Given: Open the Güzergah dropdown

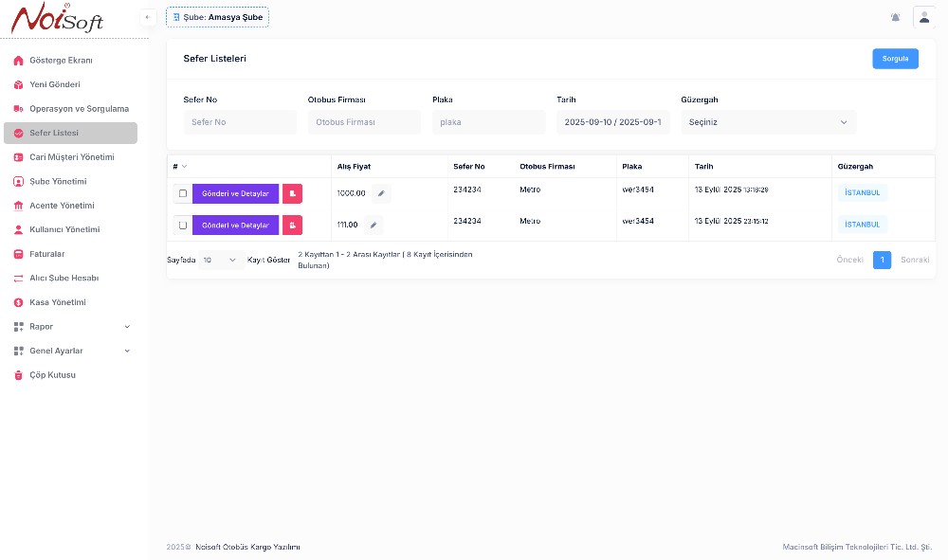Looking at the screenshot, I should 768,122.
